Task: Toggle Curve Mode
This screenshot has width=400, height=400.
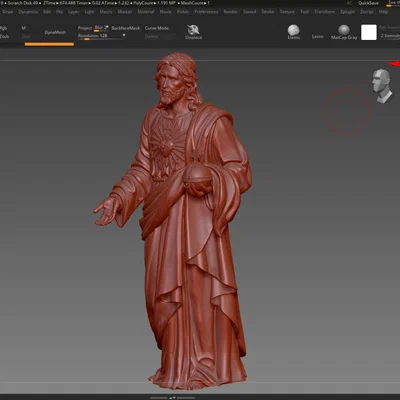Action: [157, 28]
